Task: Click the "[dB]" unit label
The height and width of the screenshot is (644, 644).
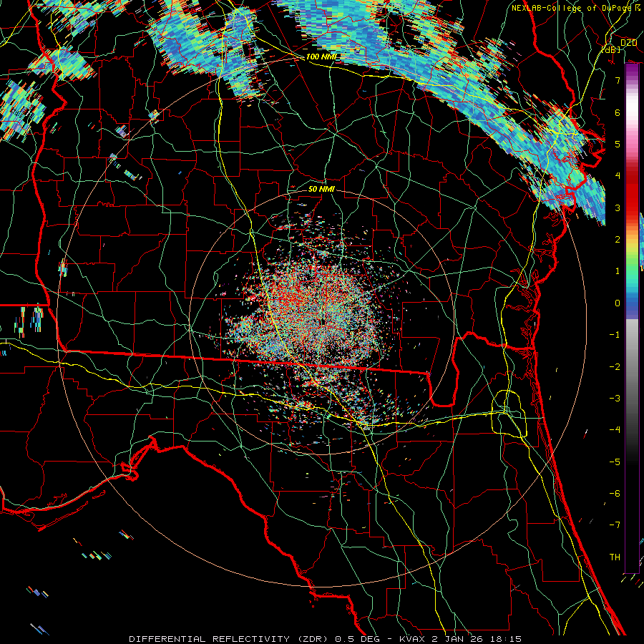Action: pyautogui.click(x=611, y=50)
